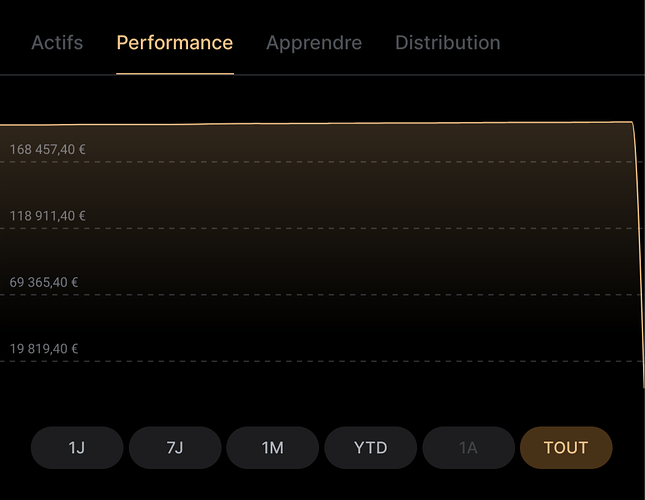The height and width of the screenshot is (500, 645).
Task: Choose the 1M chart range
Action: (x=272, y=447)
